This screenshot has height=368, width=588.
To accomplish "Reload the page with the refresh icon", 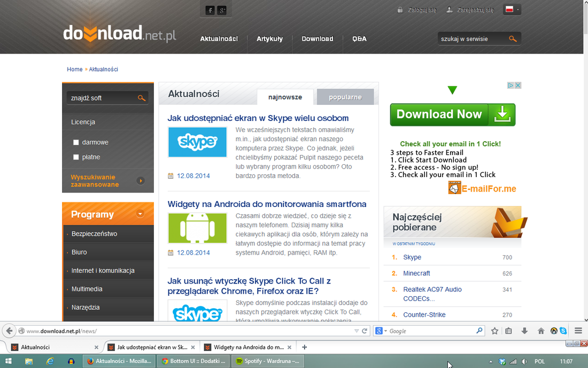I will click(365, 331).
